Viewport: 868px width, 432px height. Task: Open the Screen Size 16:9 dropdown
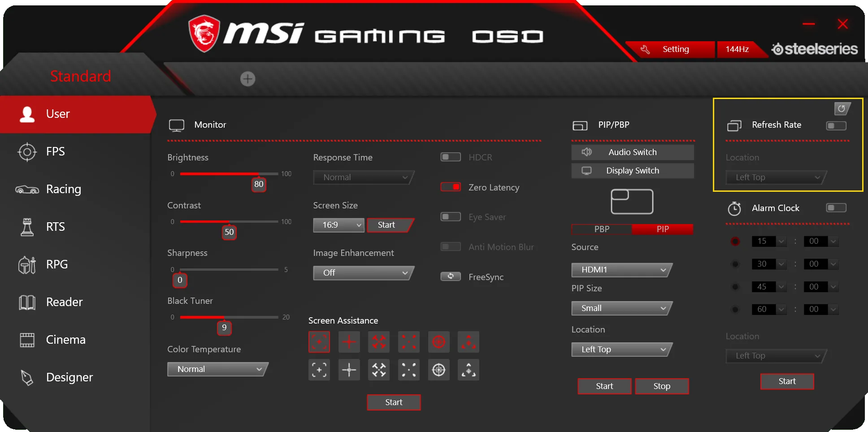click(339, 225)
